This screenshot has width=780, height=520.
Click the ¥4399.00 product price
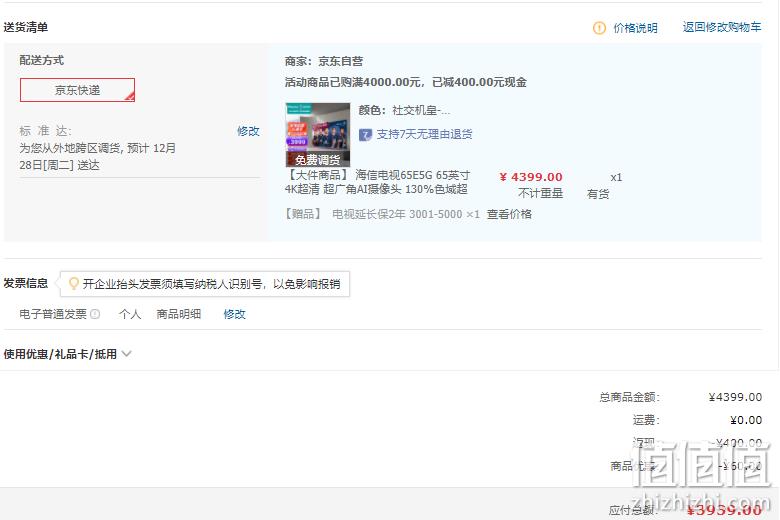(x=531, y=177)
